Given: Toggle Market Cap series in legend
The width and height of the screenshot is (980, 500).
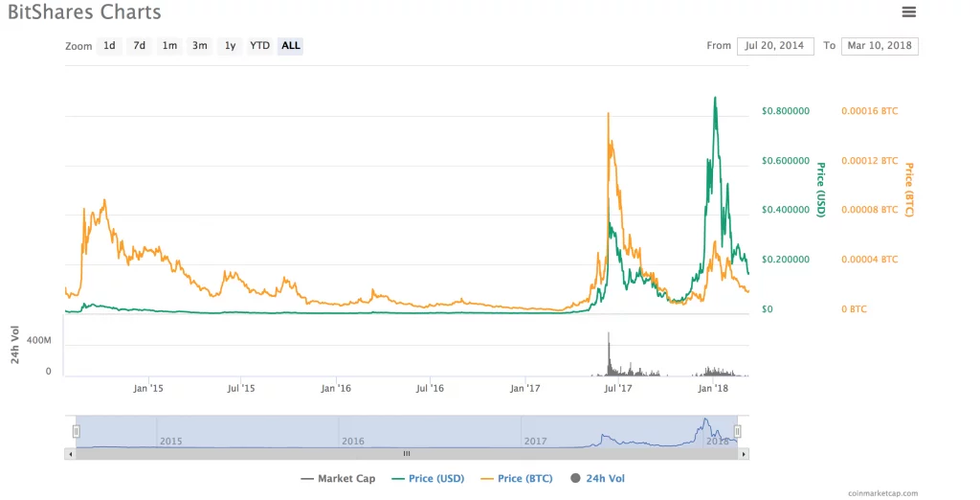Looking at the screenshot, I should (x=338, y=479).
